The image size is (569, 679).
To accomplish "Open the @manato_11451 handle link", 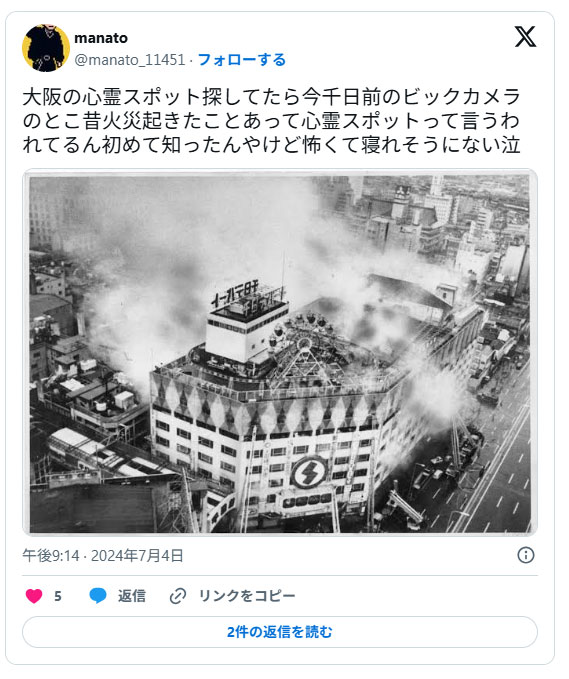I will 130,59.
